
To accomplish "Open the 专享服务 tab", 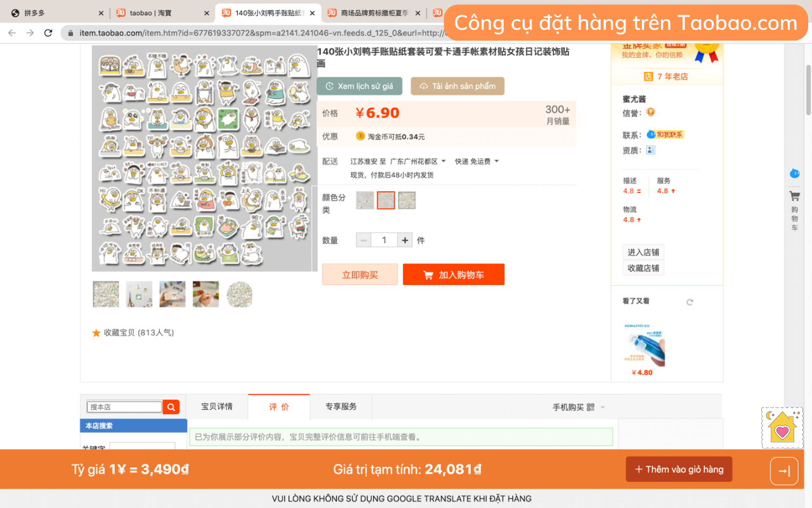I will coord(341,406).
